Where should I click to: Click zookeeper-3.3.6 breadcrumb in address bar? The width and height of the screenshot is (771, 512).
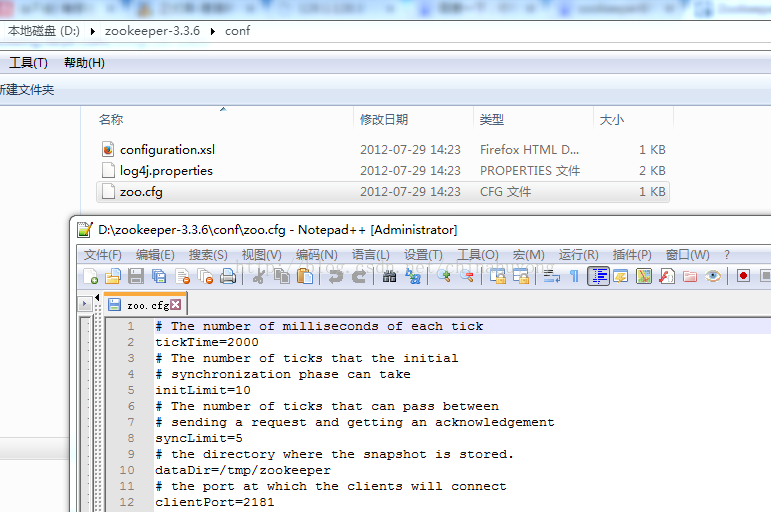(x=152, y=31)
